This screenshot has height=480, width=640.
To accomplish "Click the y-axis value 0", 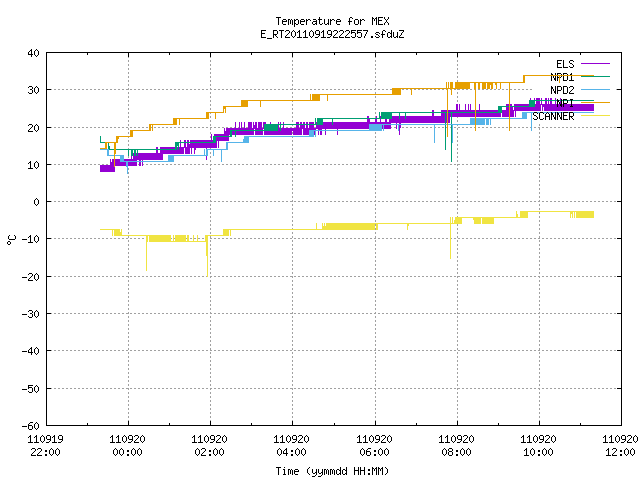I will (37, 202).
